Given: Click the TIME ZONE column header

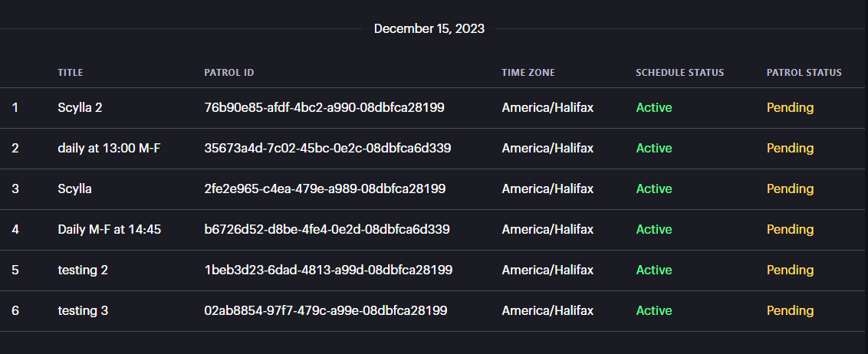Looking at the screenshot, I should [528, 73].
